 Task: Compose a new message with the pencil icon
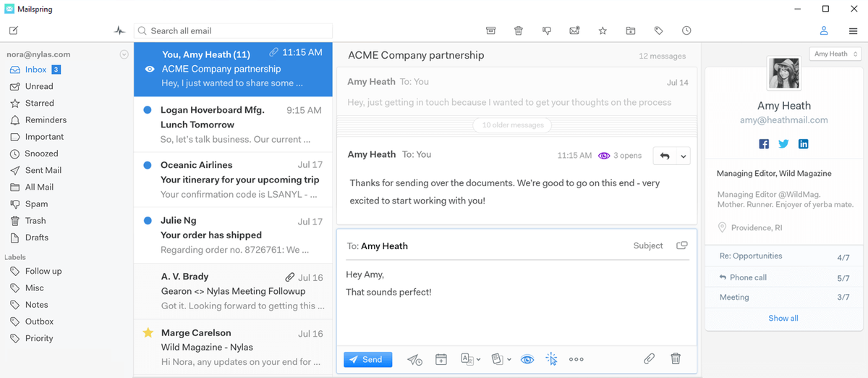coord(14,30)
